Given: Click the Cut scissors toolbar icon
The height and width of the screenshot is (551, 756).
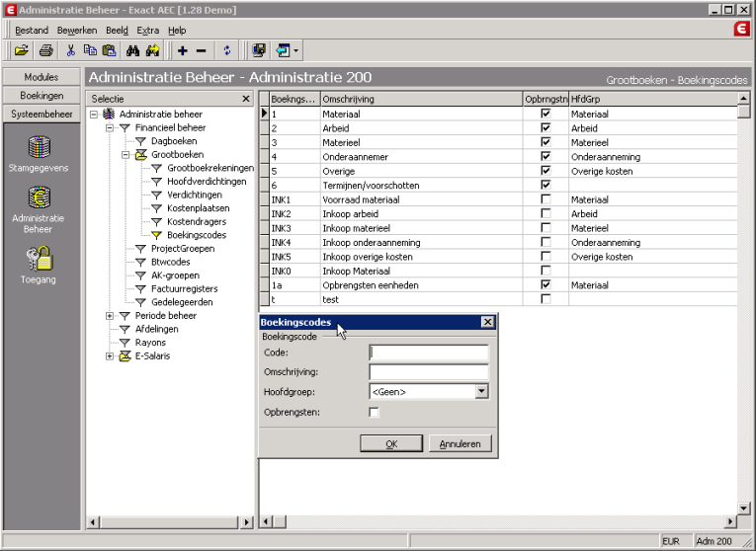Looking at the screenshot, I should (x=71, y=50).
